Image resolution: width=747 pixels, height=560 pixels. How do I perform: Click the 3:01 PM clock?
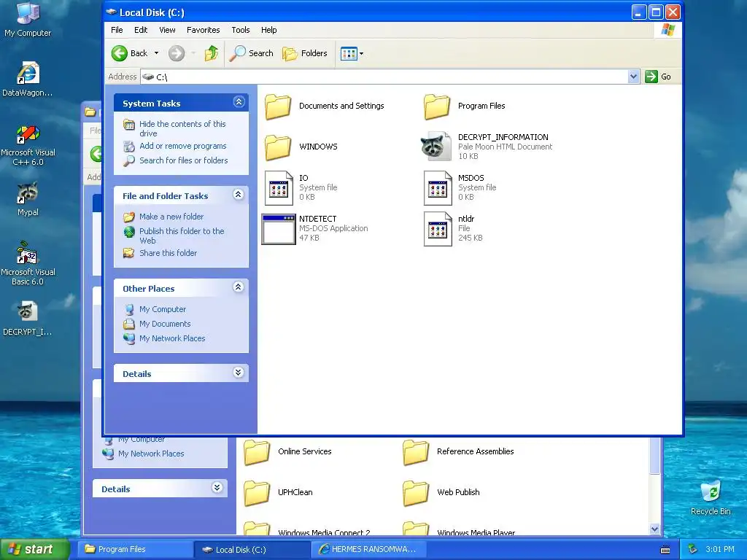[x=720, y=550]
